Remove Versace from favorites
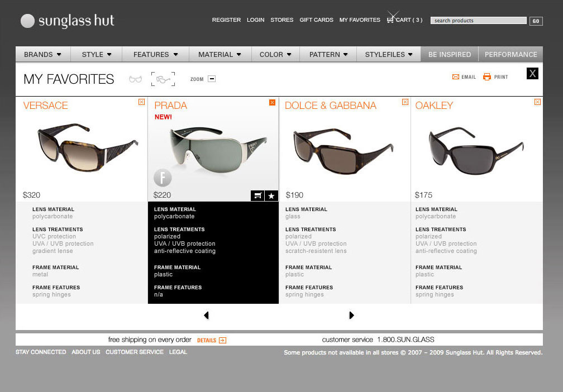This screenshot has width=563, height=392. click(x=141, y=102)
